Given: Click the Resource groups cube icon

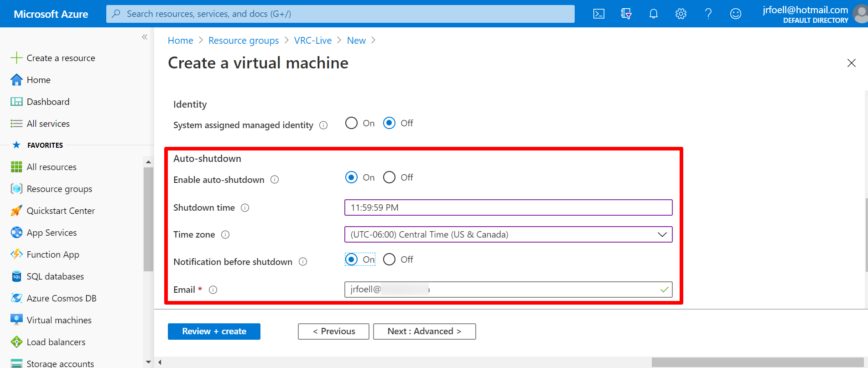Looking at the screenshot, I should tap(16, 189).
